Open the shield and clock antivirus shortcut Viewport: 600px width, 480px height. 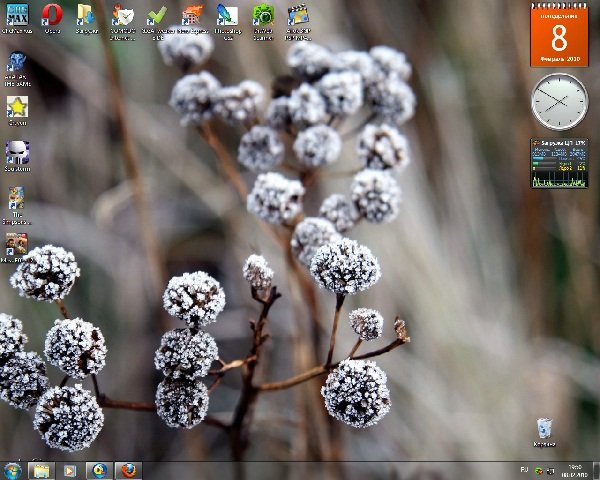tap(122, 15)
